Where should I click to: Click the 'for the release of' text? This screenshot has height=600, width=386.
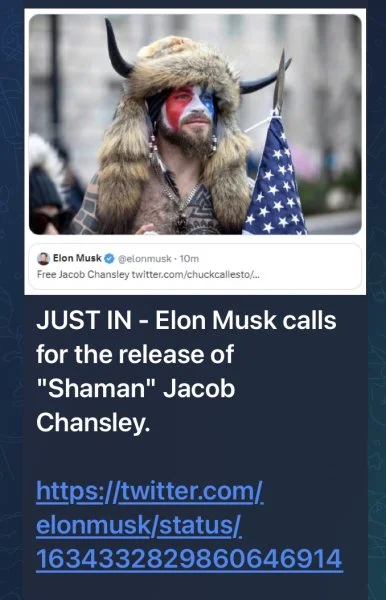(135, 354)
